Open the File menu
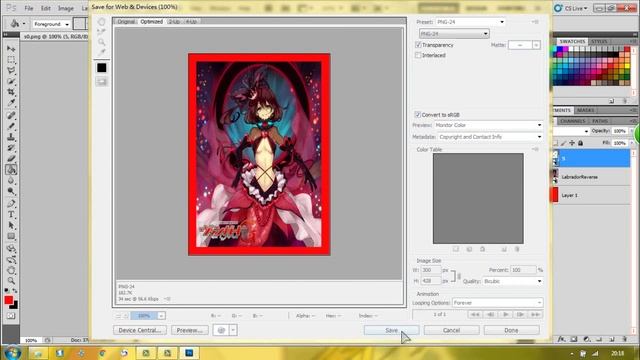640x360 pixels. point(29,8)
